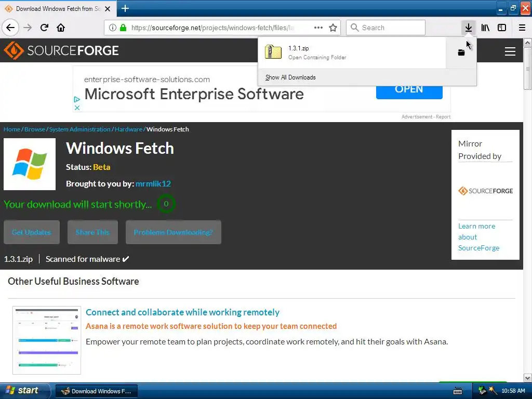Reload the current page
Viewport: 532px width, 399px height.
point(44,28)
